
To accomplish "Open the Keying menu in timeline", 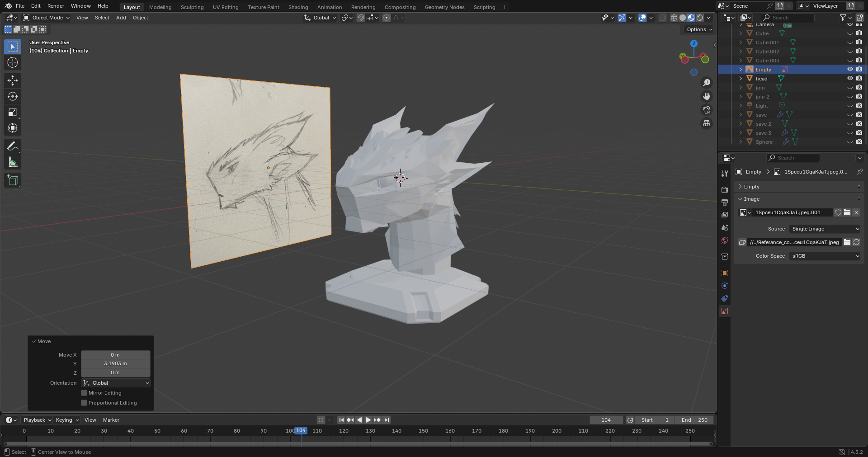I will [x=66, y=420].
